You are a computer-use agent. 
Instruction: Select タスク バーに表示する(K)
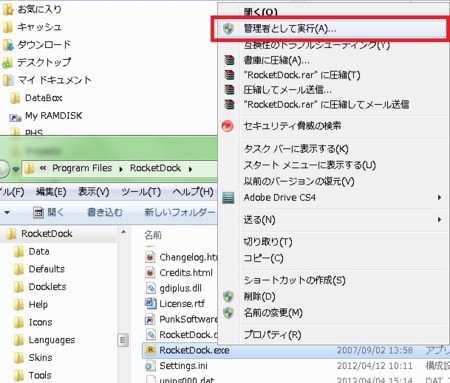[x=296, y=148]
